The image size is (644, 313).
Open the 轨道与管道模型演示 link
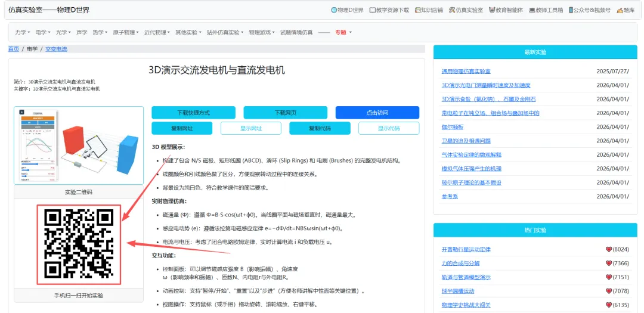pos(466,277)
